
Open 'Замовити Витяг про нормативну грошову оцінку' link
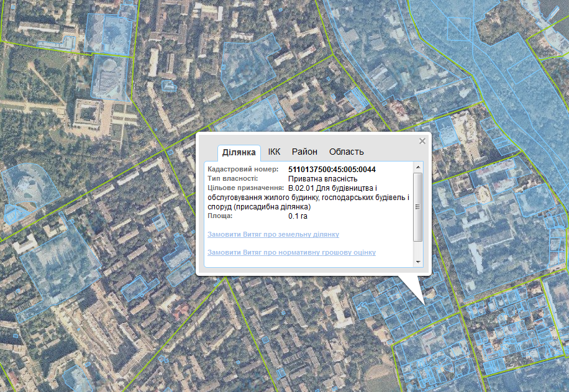(x=291, y=253)
